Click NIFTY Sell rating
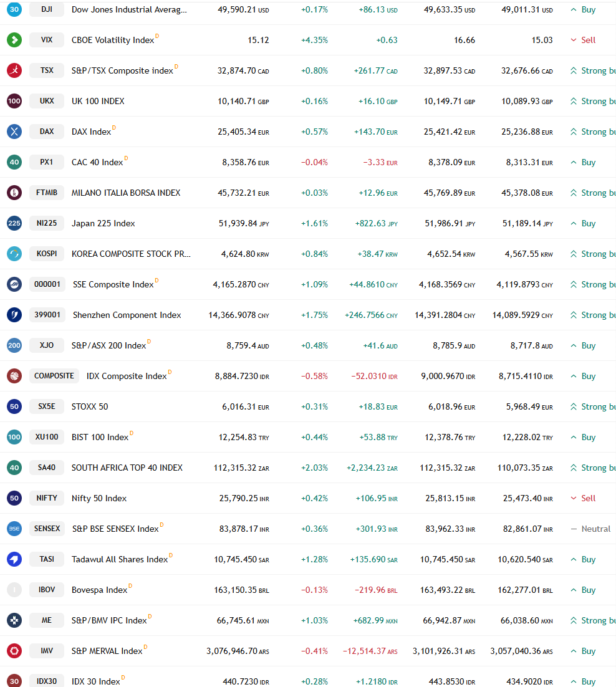The image size is (616, 687). 583,498
